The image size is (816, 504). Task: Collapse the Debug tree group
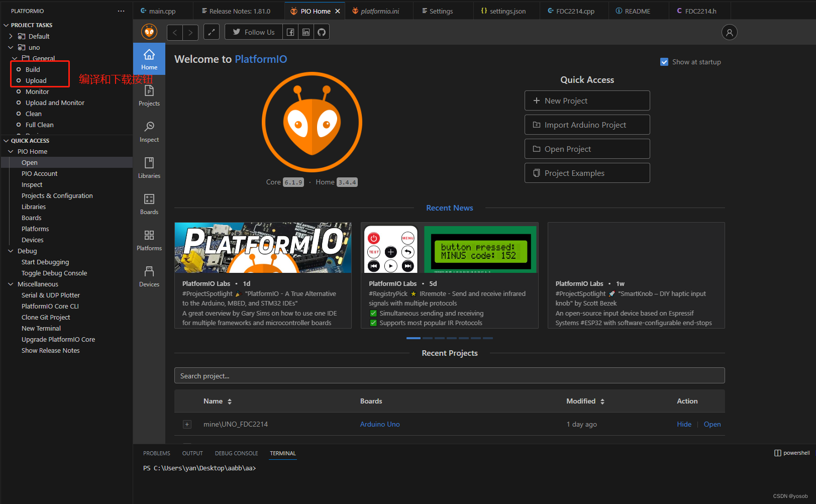[x=11, y=251]
